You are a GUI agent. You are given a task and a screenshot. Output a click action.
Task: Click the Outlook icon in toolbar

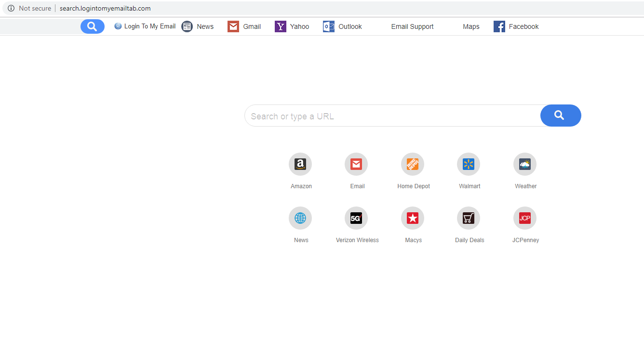(329, 26)
